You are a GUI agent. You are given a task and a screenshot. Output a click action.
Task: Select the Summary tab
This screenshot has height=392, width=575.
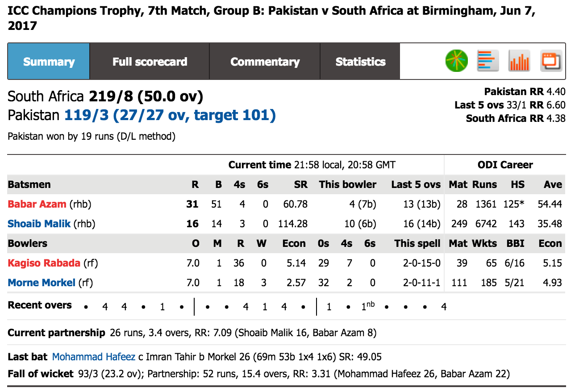coord(49,62)
